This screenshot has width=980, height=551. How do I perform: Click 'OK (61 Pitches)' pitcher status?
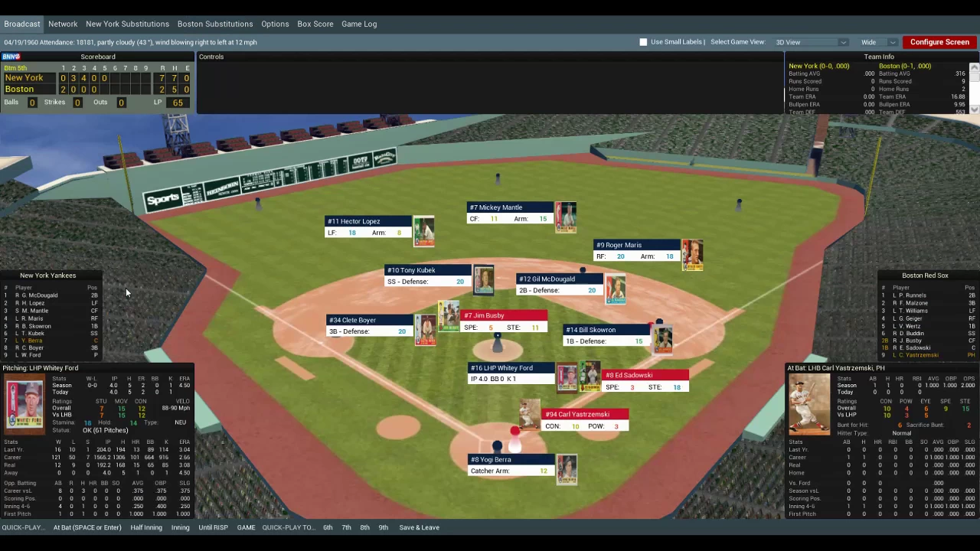point(106,430)
